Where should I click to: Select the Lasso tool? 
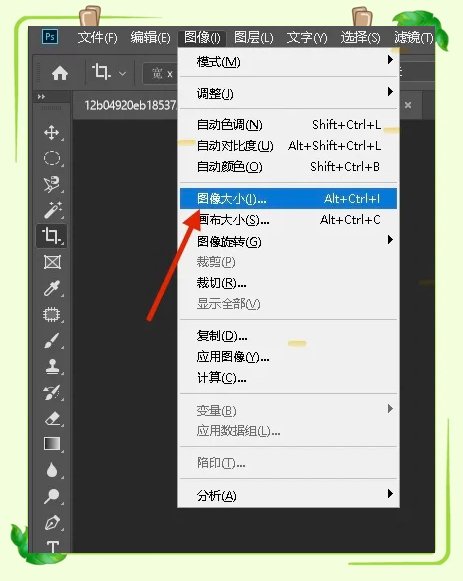pyautogui.click(x=51, y=184)
